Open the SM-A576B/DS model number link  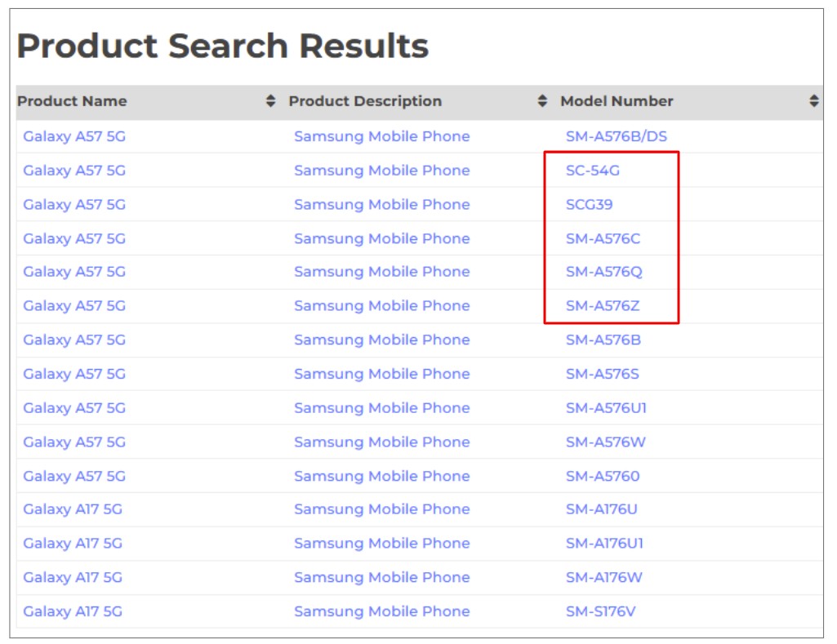616,136
